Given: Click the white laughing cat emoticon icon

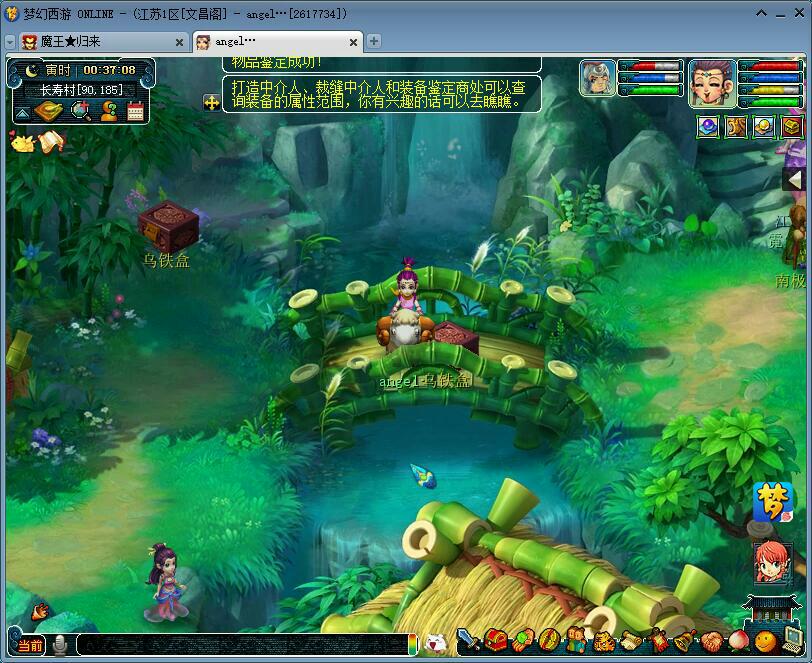Looking at the screenshot, I should 436,643.
